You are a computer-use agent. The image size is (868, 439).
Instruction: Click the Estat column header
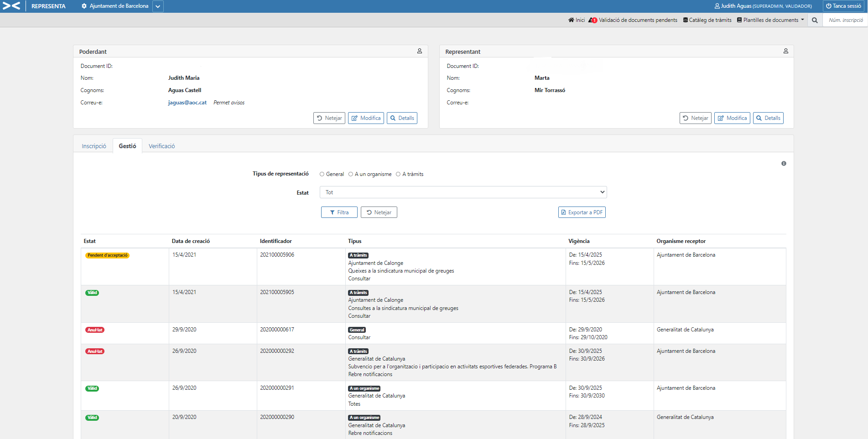tap(90, 241)
